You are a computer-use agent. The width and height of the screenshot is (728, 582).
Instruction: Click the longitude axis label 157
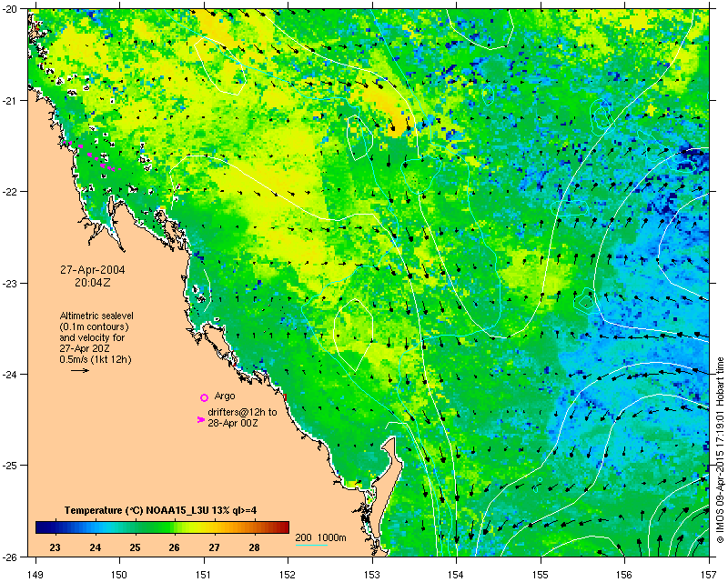[709, 575]
